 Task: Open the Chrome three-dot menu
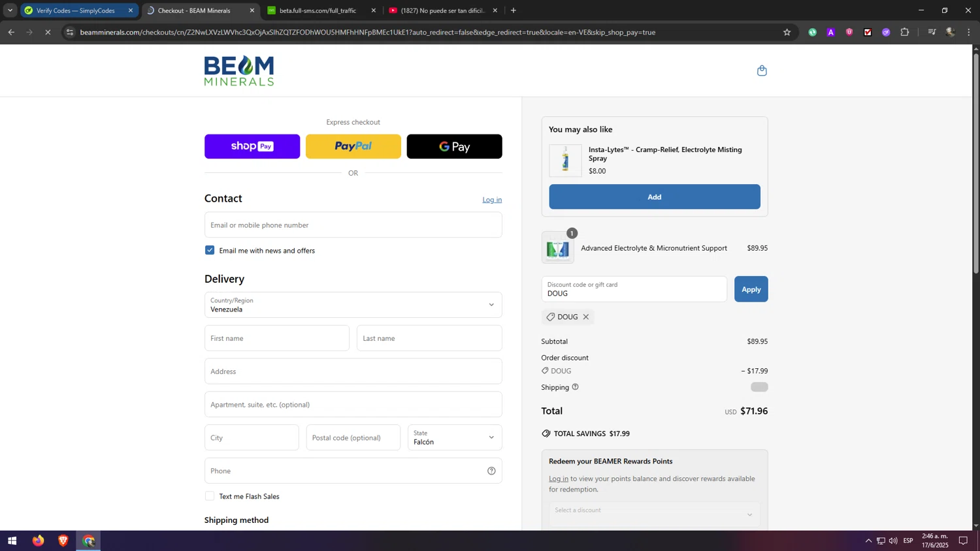pyautogui.click(x=969, y=32)
